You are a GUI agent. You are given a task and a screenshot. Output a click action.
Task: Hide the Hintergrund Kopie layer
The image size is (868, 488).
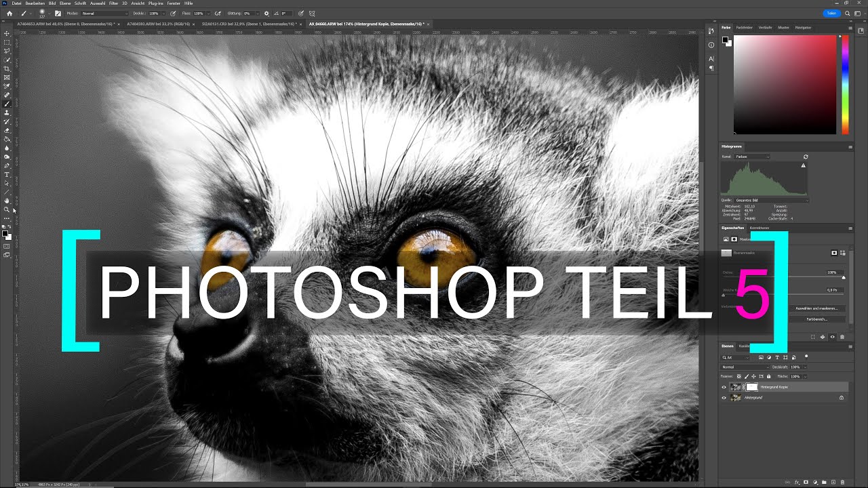[724, 387]
